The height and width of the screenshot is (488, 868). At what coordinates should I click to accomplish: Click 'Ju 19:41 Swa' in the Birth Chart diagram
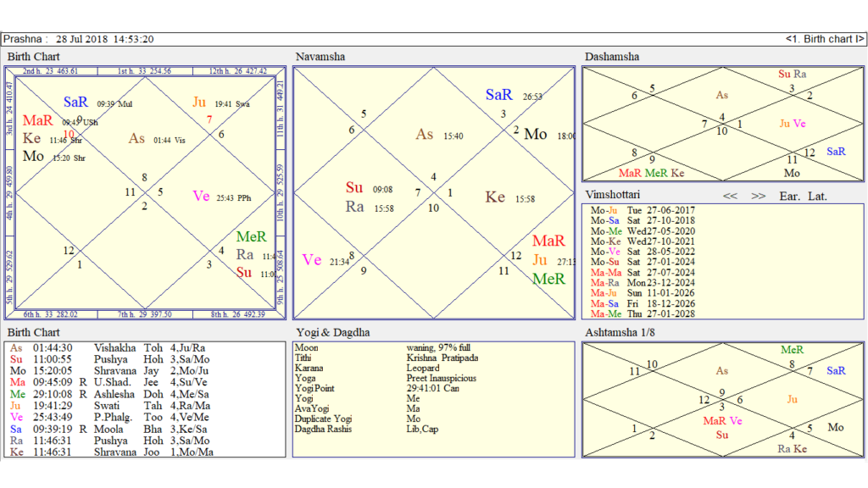point(221,103)
